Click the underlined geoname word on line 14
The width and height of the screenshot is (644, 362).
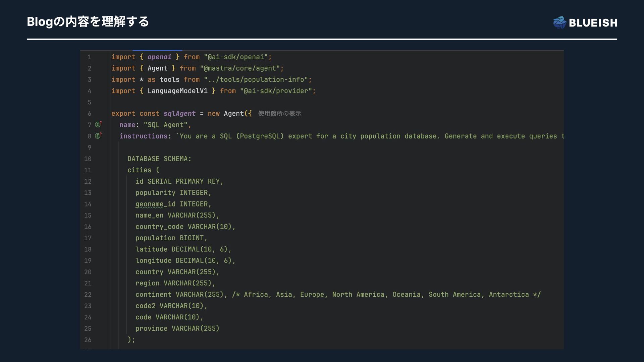pos(149,204)
